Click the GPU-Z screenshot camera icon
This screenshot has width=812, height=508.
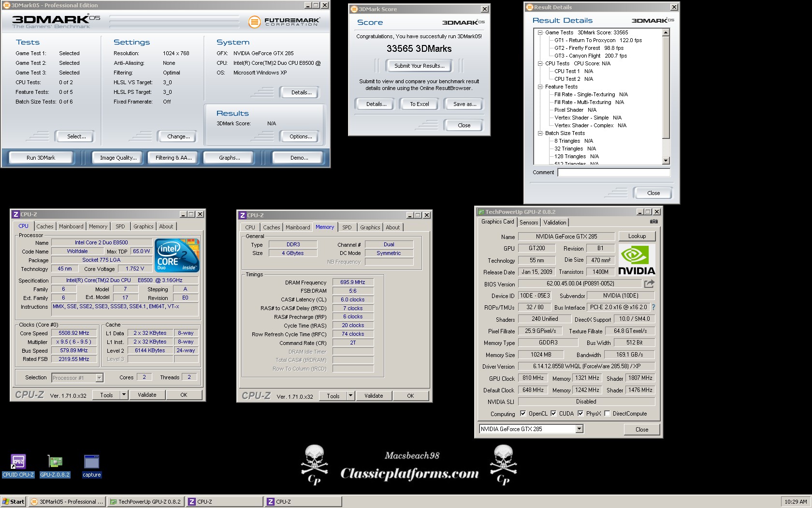pos(654,222)
